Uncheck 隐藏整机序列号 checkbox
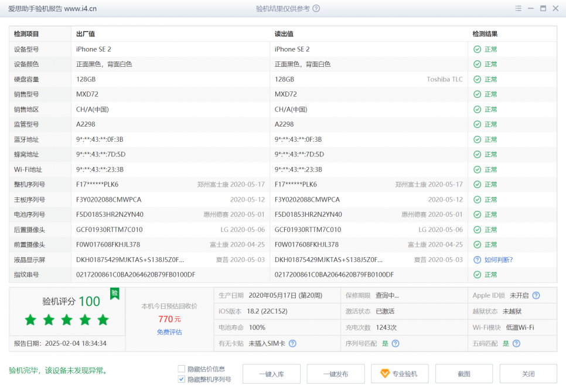 tap(182, 379)
